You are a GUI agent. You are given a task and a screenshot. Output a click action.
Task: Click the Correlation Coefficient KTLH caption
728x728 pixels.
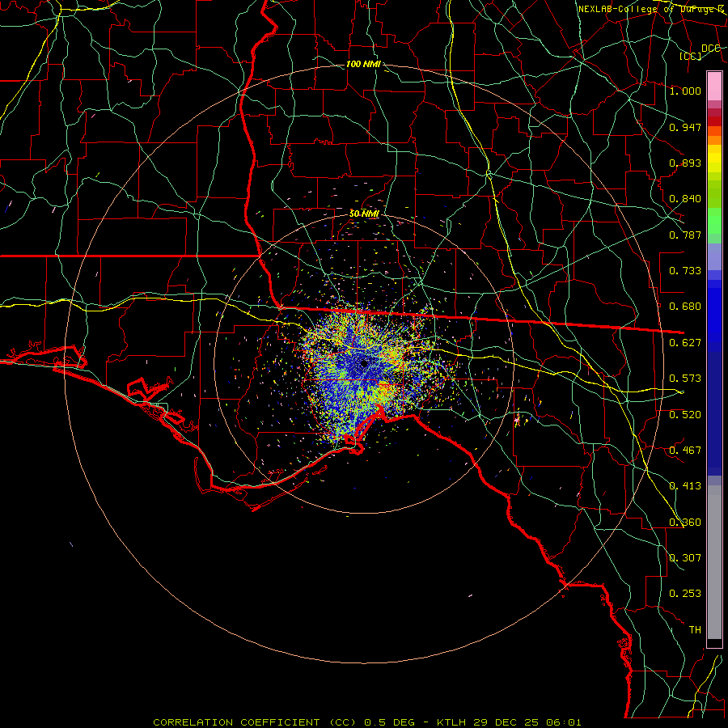coord(367,722)
